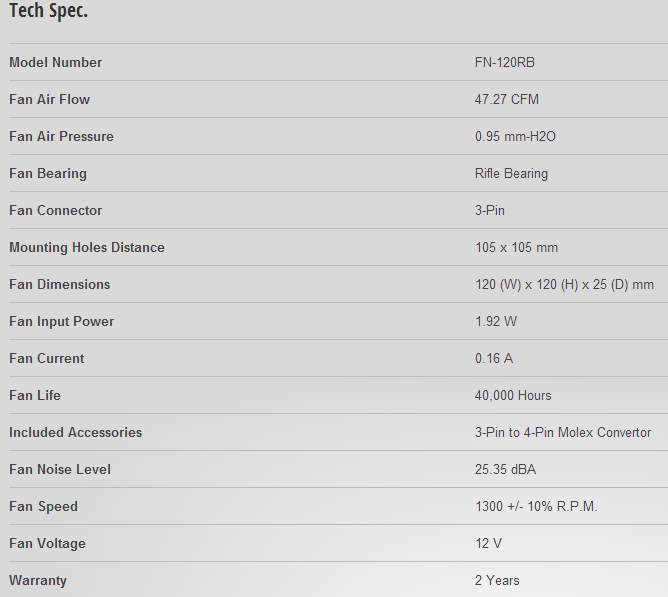Select the Model Number label

(55, 62)
